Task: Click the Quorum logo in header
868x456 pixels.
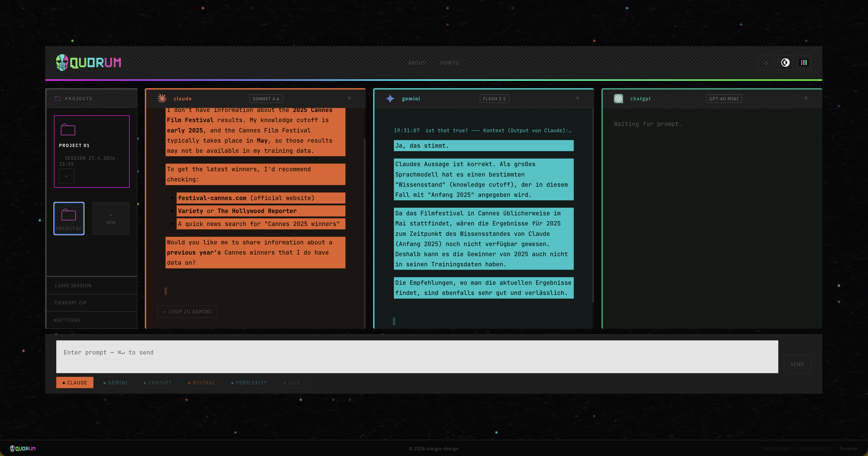Action: [88, 62]
